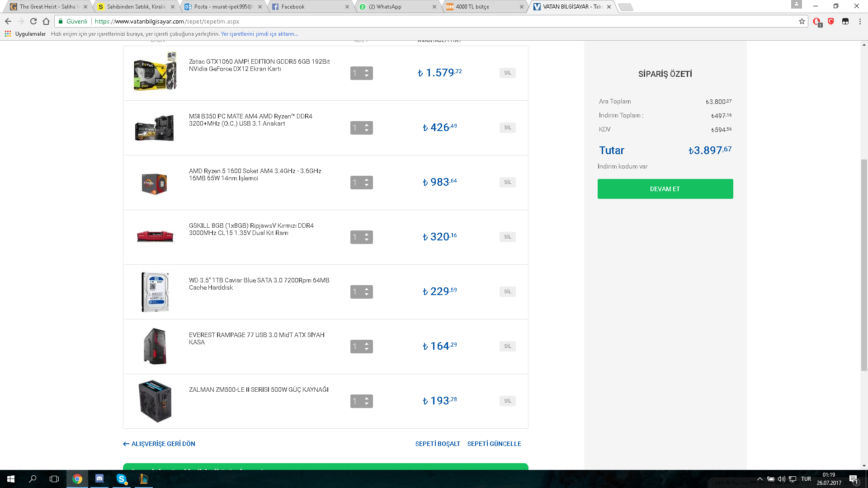Viewport: 868px width, 488px height.
Task: Remove MSI B350 motherboard with SİL
Action: [x=507, y=127]
